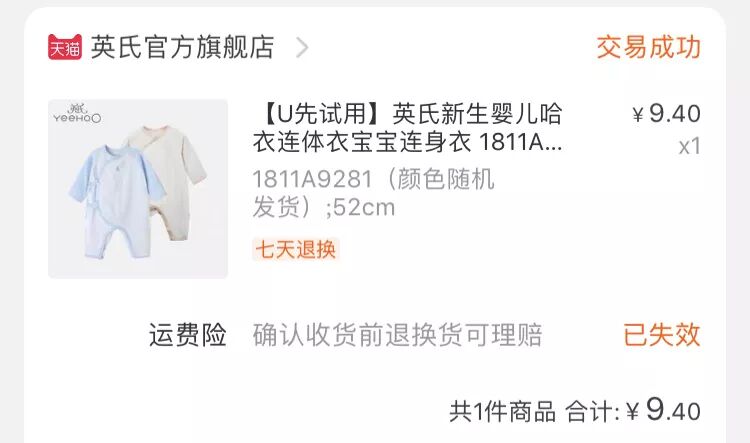The image size is (750, 443).
Task: Open the 英氏官方旗舰店 store page
Action: (182, 47)
